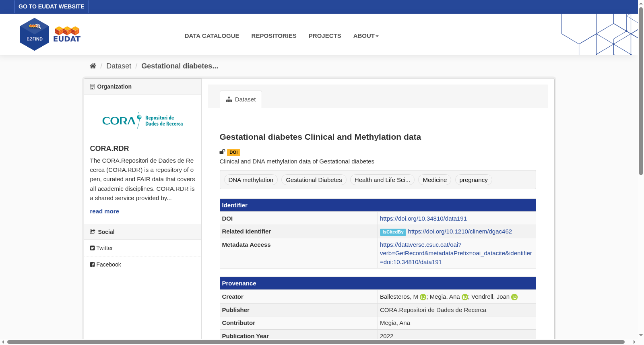Open ORCID icon next to Ballesteros, M
The height and width of the screenshot is (345, 644).
pyautogui.click(x=423, y=297)
